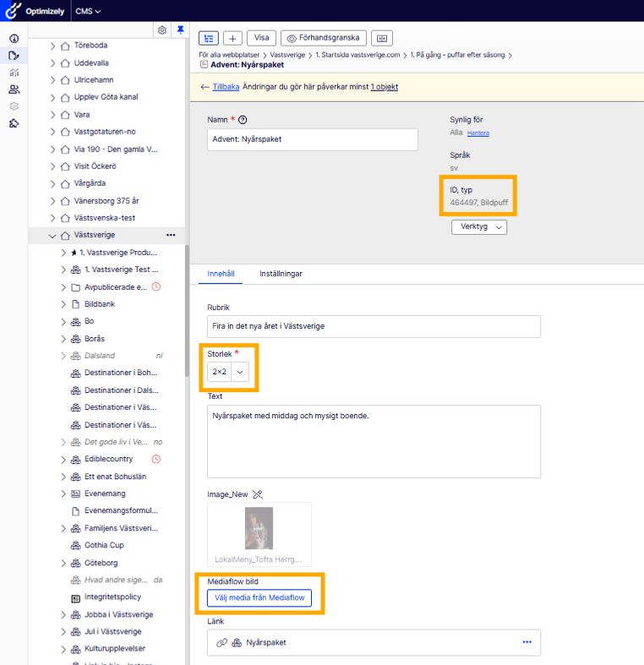Click the help icon beside Namn
This screenshot has width=644, height=665.
tap(243, 120)
